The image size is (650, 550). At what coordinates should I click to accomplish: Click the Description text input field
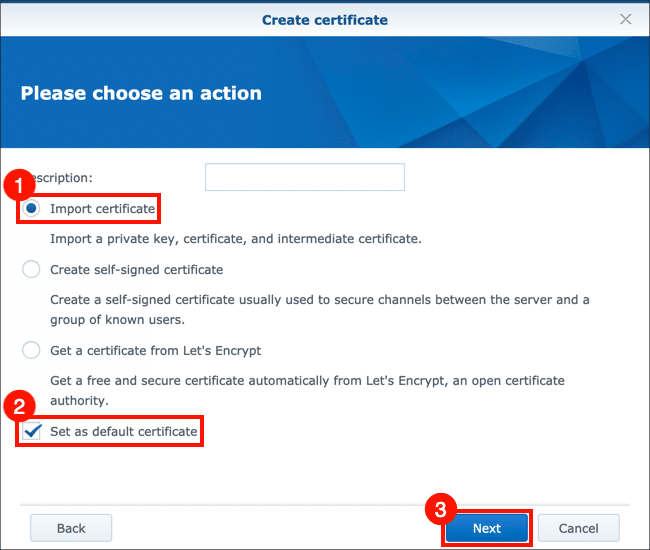pos(304,178)
